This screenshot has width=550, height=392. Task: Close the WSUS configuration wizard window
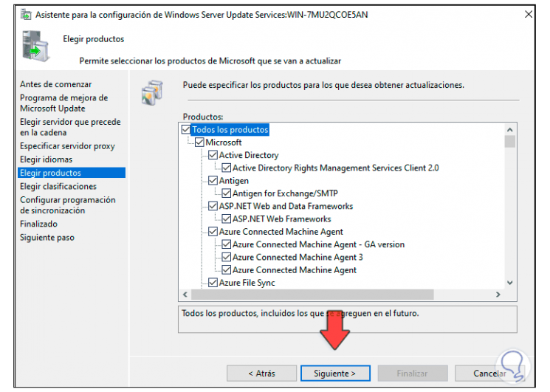[x=529, y=14]
